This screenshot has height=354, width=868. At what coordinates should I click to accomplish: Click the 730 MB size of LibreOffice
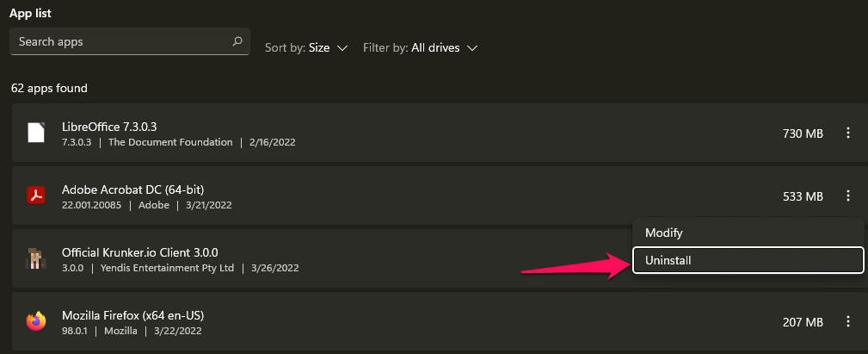[803, 134]
